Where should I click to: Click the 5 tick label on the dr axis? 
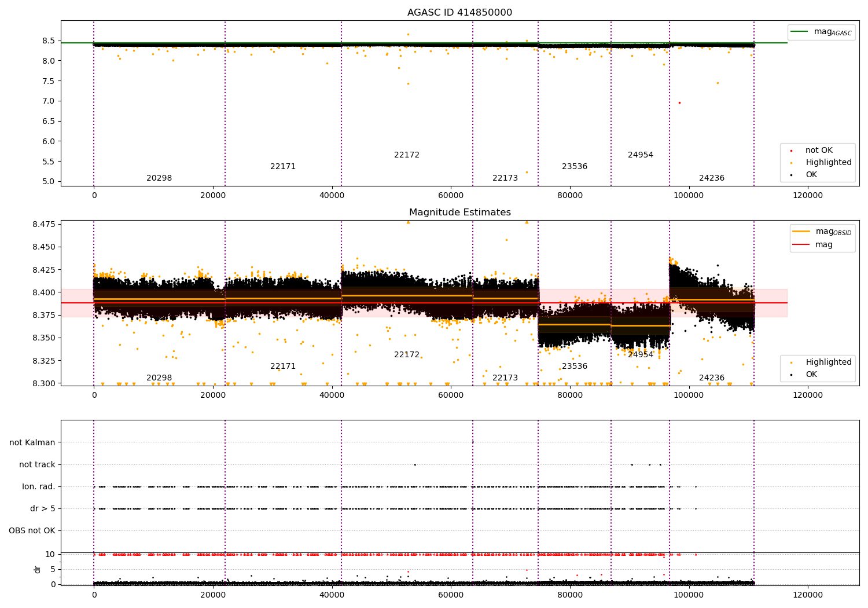[x=53, y=570]
